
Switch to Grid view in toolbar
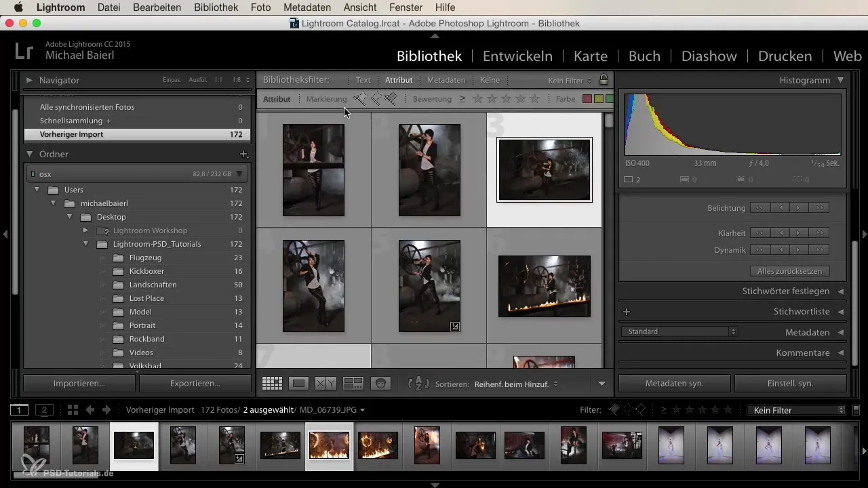272,384
